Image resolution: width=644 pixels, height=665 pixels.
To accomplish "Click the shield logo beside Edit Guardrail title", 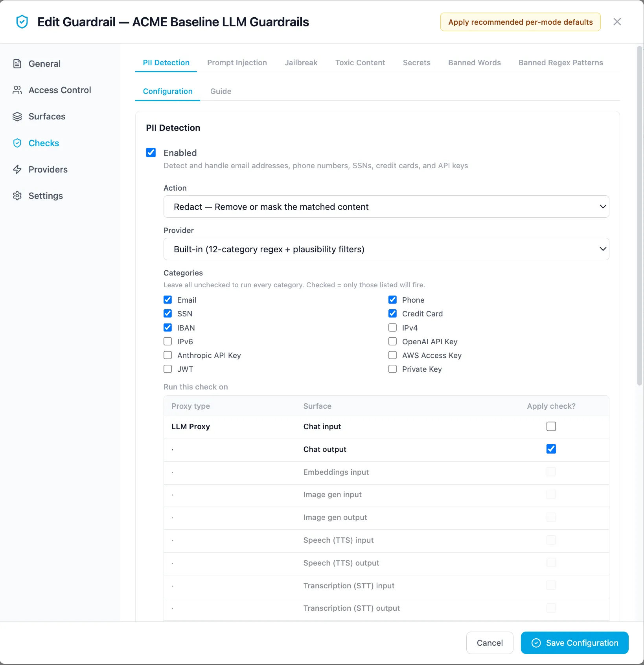I will click(x=22, y=22).
